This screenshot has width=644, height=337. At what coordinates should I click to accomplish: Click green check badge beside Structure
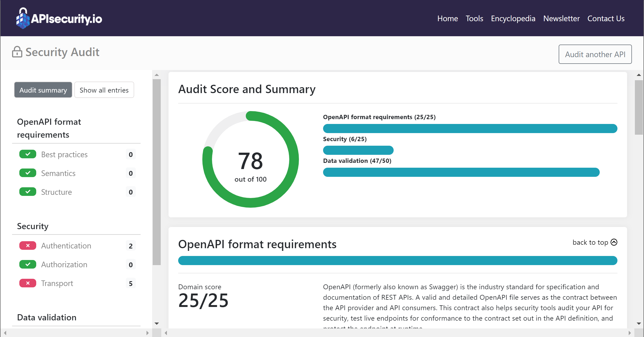(28, 192)
